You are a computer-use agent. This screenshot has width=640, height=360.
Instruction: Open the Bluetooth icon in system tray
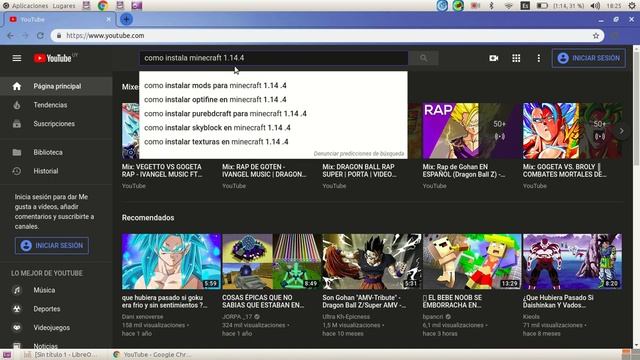point(491,6)
